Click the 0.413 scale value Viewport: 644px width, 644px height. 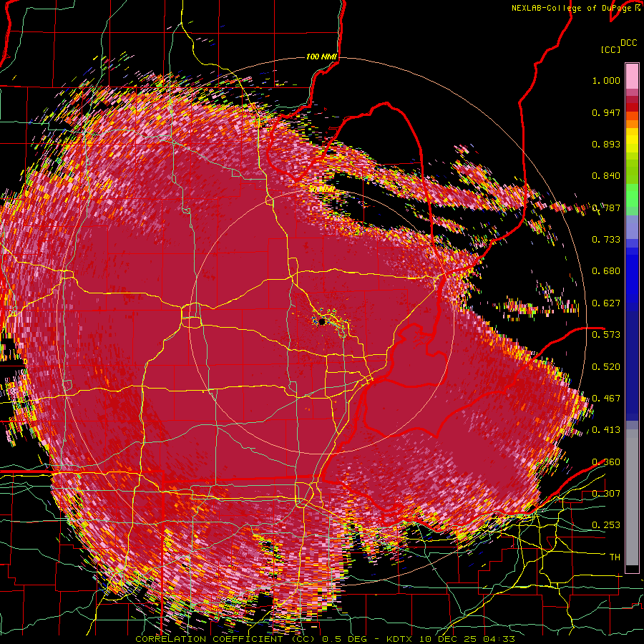(x=606, y=430)
